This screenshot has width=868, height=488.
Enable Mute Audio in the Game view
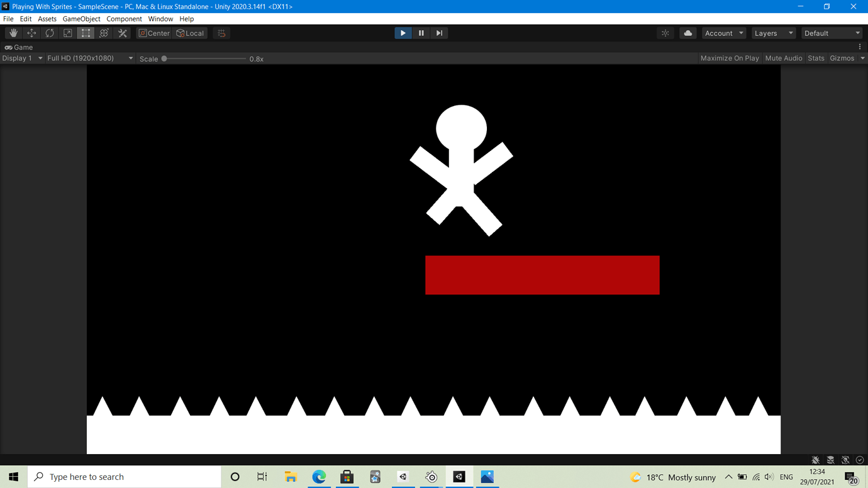click(783, 58)
